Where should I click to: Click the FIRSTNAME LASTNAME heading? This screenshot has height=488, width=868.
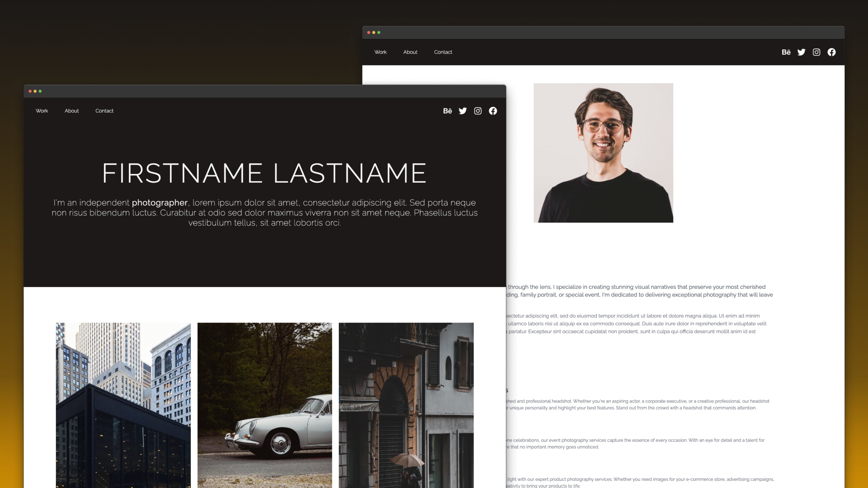(x=264, y=173)
